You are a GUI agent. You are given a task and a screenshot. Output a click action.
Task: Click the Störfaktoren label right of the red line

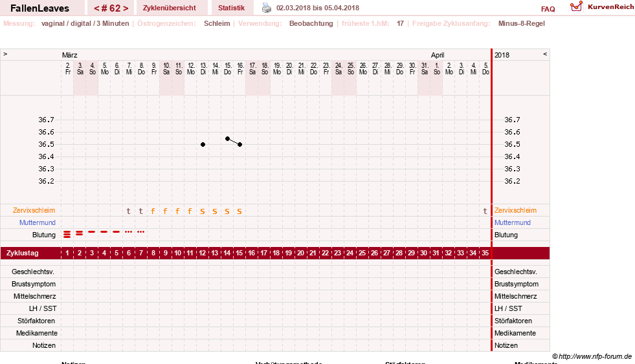513,321
